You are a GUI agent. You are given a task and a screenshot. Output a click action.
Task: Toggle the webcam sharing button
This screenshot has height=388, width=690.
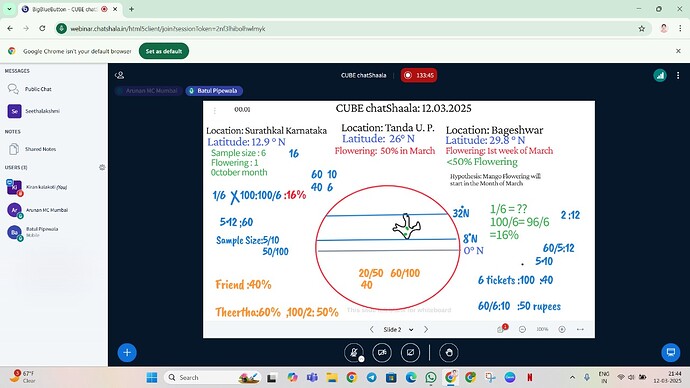[x=382, y=352]
